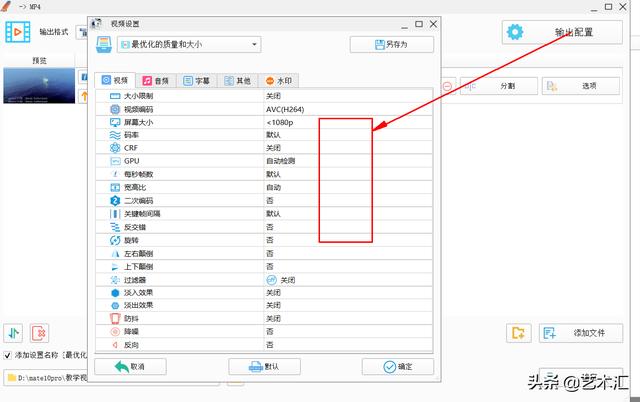Click the 关键帧间隔 row icon
The height and width of the screenshot is (402, 640).
(x=115, y=214)
